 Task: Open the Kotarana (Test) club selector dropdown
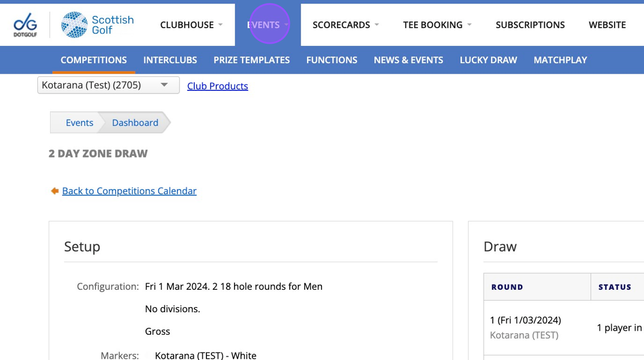[x=109, y=85]
